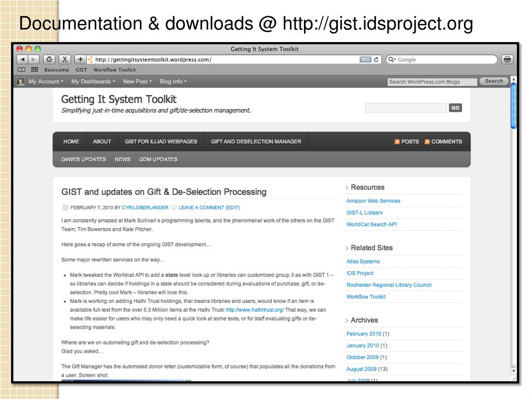532x399 pixels.
Task: Open the Top Sites grid icon
Action: click(x=34, y=70)
